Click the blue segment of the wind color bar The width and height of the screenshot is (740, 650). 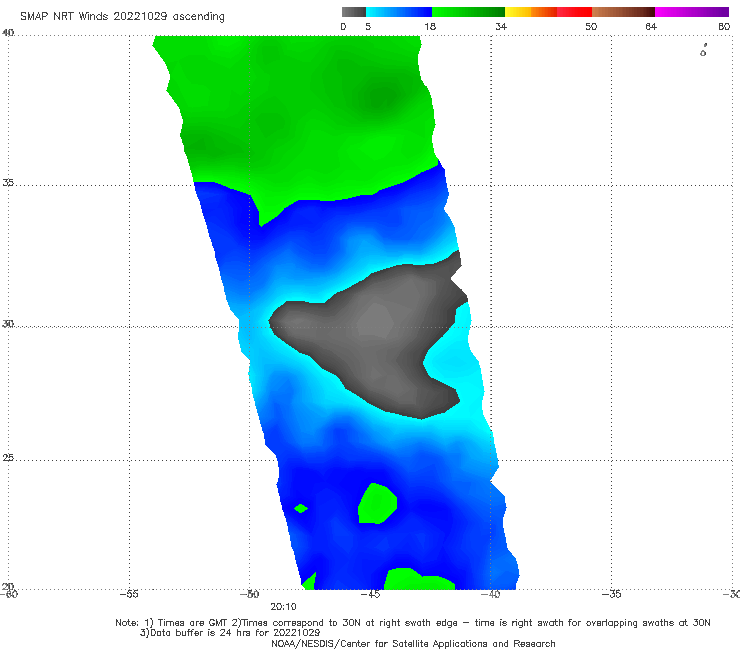coord(399,12)
